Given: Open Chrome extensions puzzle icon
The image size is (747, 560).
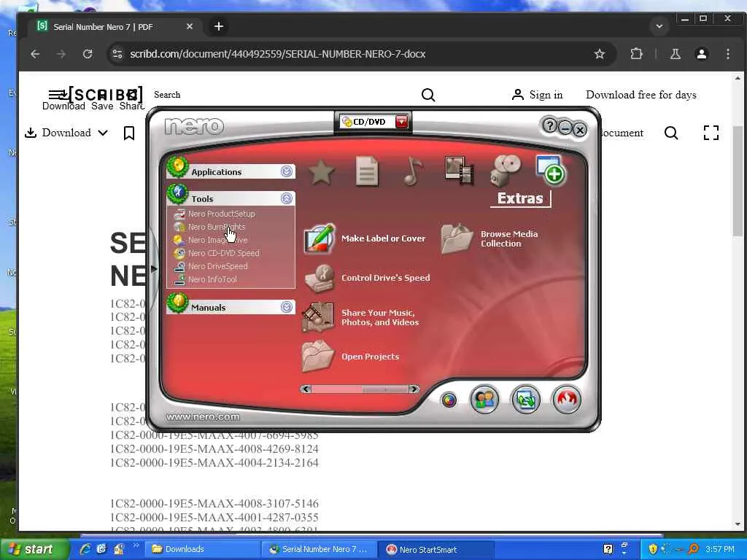Looking at the screenshot, I should [636, 54].
